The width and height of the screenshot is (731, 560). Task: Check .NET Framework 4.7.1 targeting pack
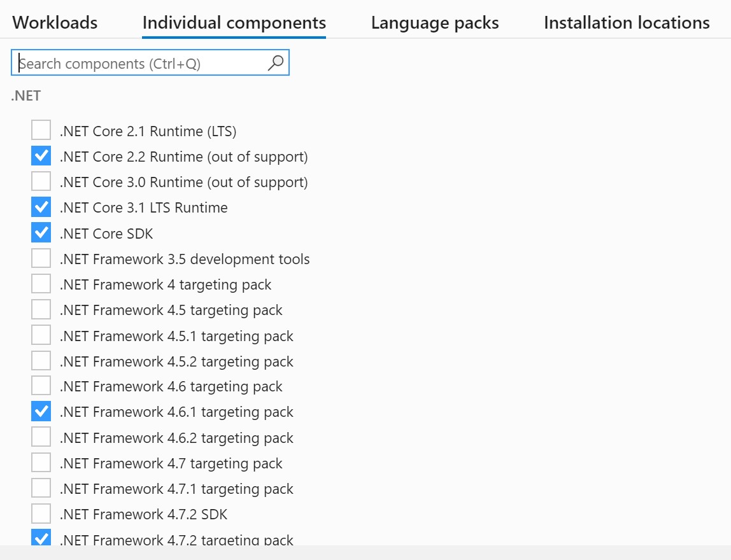pos(41,489)
